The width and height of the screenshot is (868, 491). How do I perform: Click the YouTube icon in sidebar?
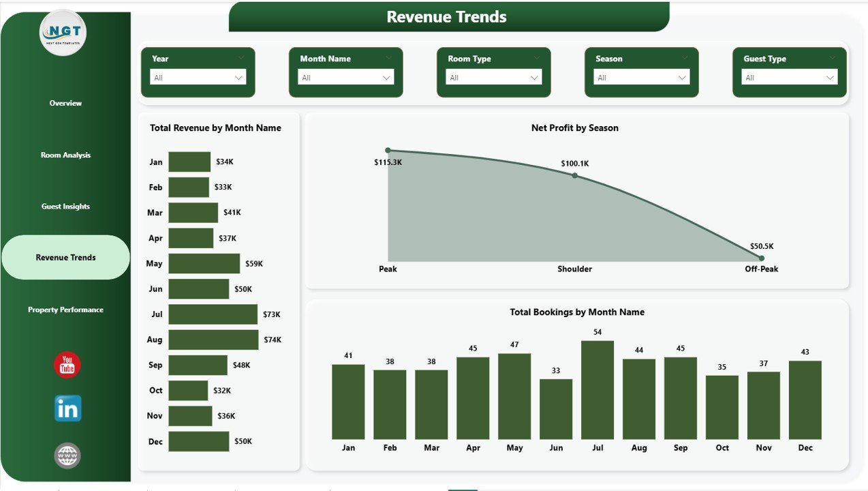point(67,366)
